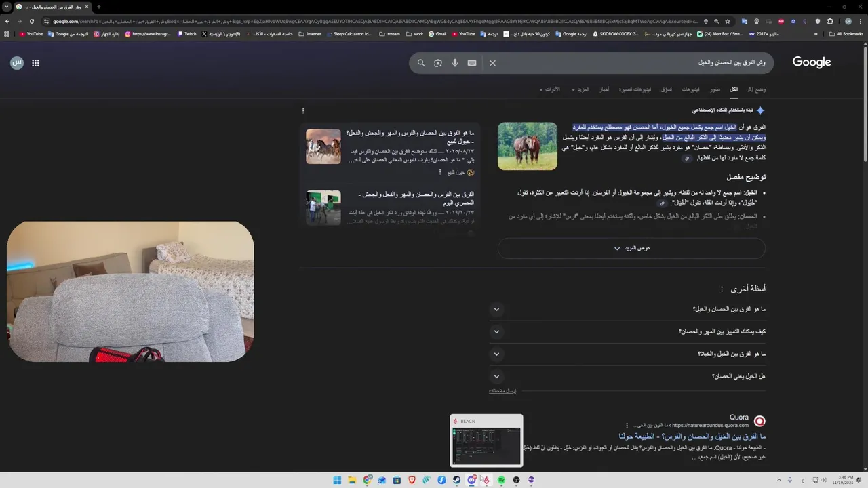This screenshot has height=488, width=868.
Task: Reload the page using the browser refresh button
Action: click(x=31, y=21)
